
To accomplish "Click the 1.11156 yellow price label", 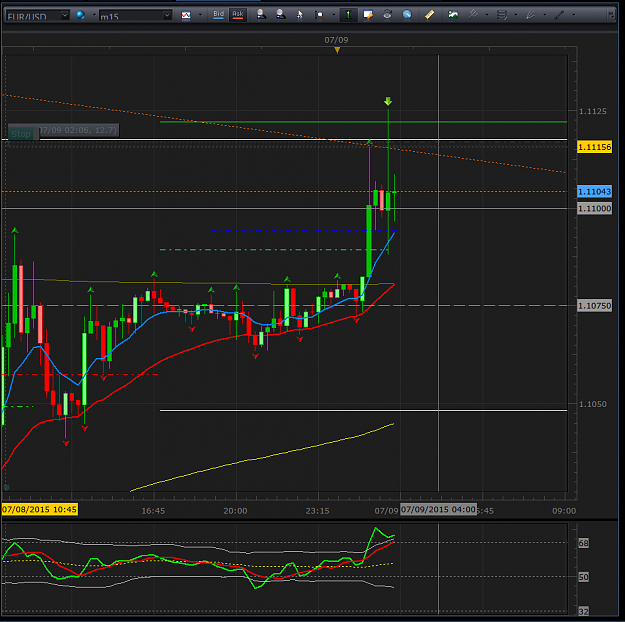I will pyautogui.click(x=594, y=147).
